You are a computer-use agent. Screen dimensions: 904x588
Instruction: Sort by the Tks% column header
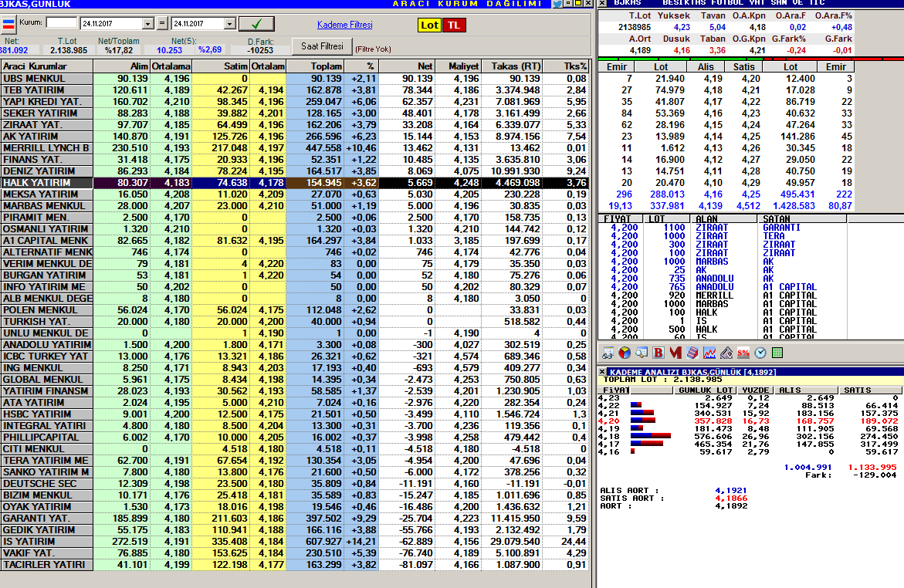tap(566, 66)
